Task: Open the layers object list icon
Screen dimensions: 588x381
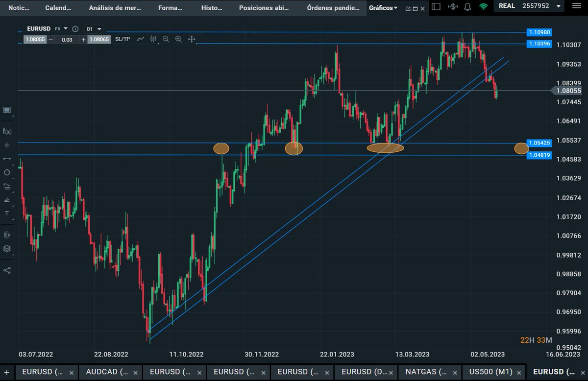Action: 7,248
